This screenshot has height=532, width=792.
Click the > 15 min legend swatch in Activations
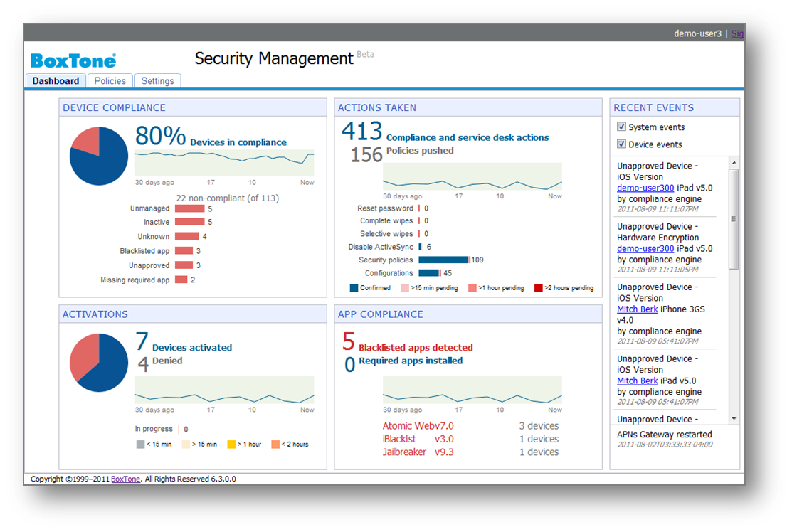pos(186,445)
